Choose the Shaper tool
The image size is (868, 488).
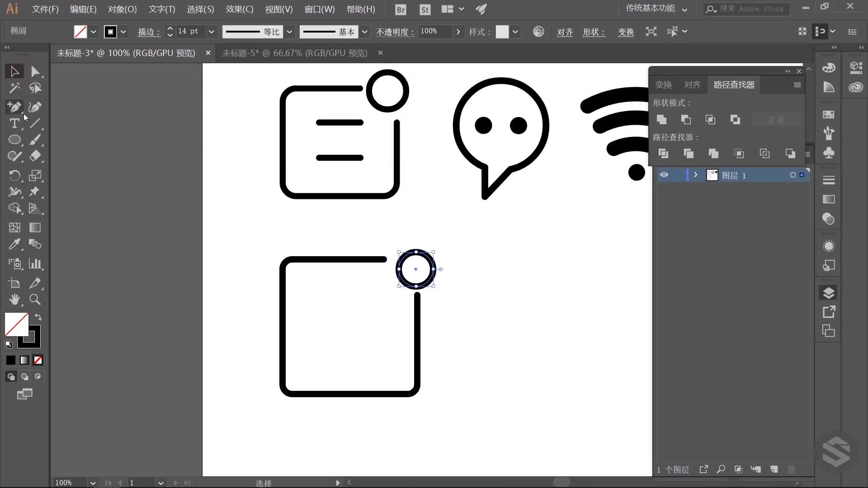click(x=14, y=156)
